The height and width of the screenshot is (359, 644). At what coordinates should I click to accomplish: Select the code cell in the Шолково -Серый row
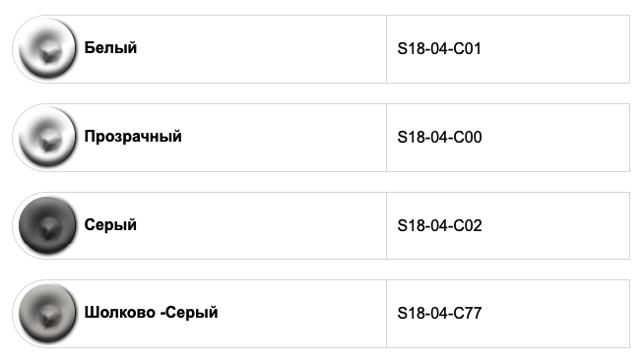pyautogui.click(x=508, y=314)
